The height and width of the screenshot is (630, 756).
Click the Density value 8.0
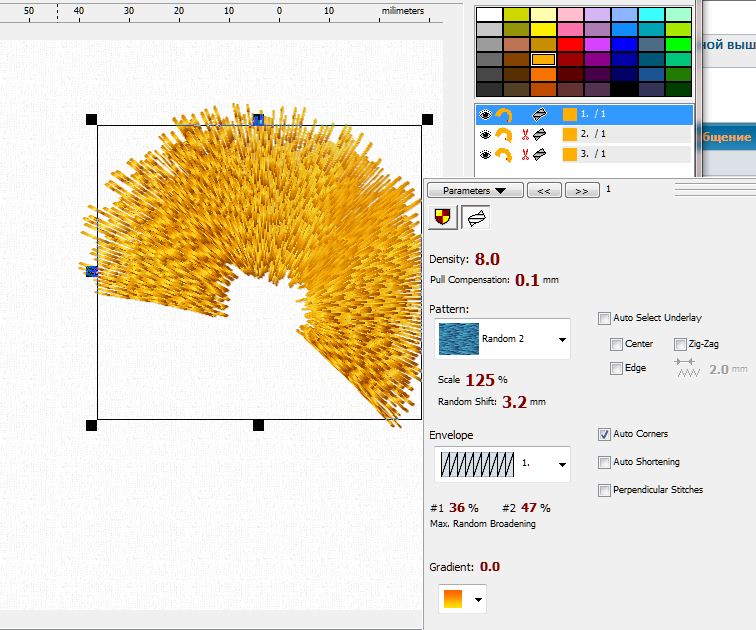(487, 259)
